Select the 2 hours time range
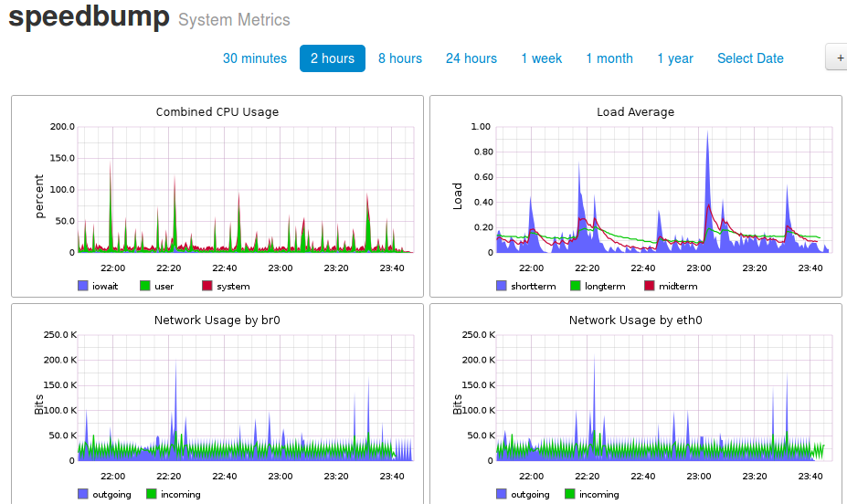The width and height of the screenshot is (847, 504). click(x=333, y=58)
